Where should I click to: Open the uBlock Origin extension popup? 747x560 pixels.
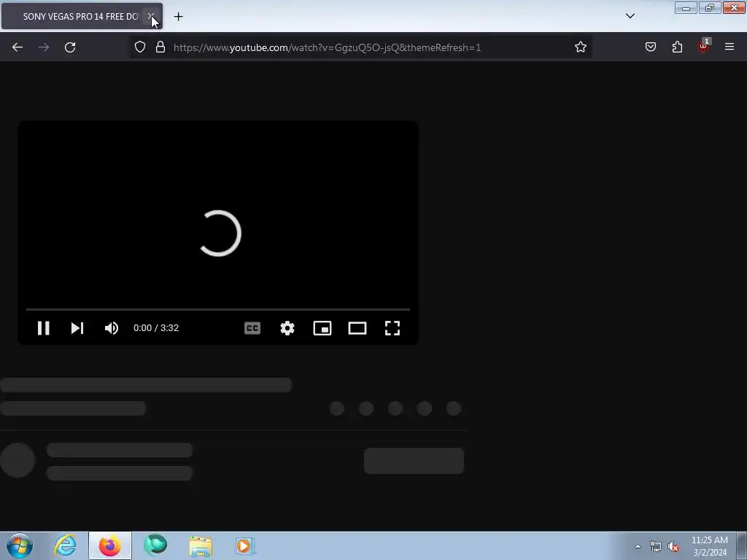[704, 46]
